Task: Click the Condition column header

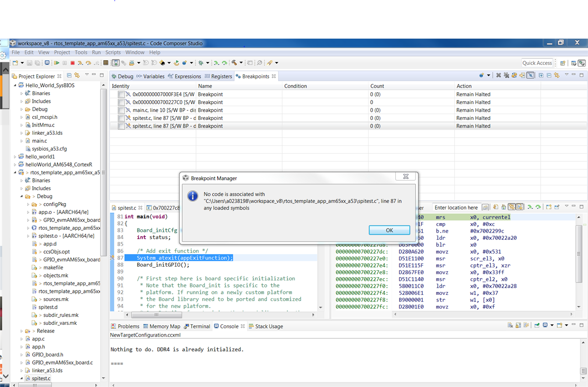Action: click(325, 86)
